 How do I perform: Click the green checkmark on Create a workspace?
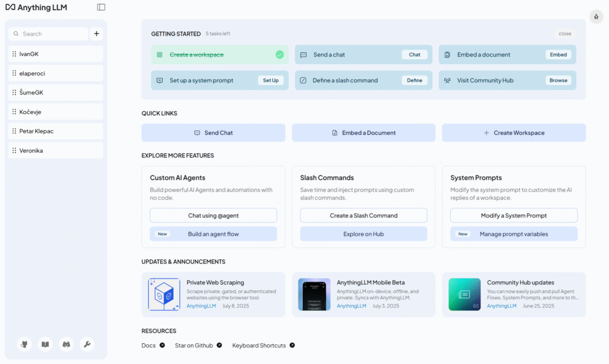pos(280,55)
